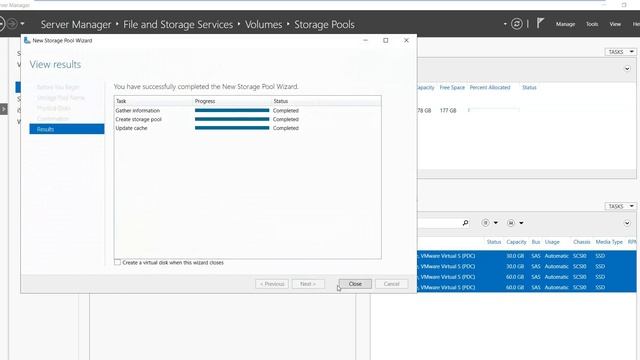Click the File and Storage Services breadcrumb

178,24
